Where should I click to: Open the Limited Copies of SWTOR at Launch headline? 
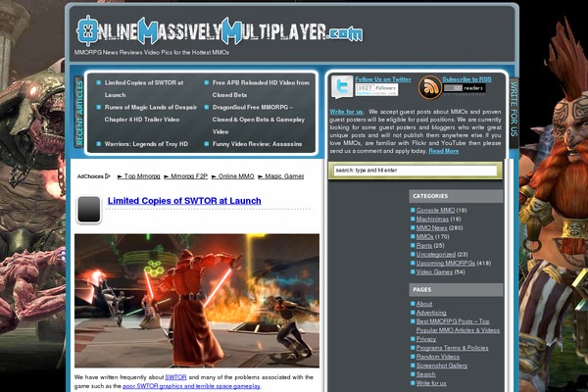(184, 201)
